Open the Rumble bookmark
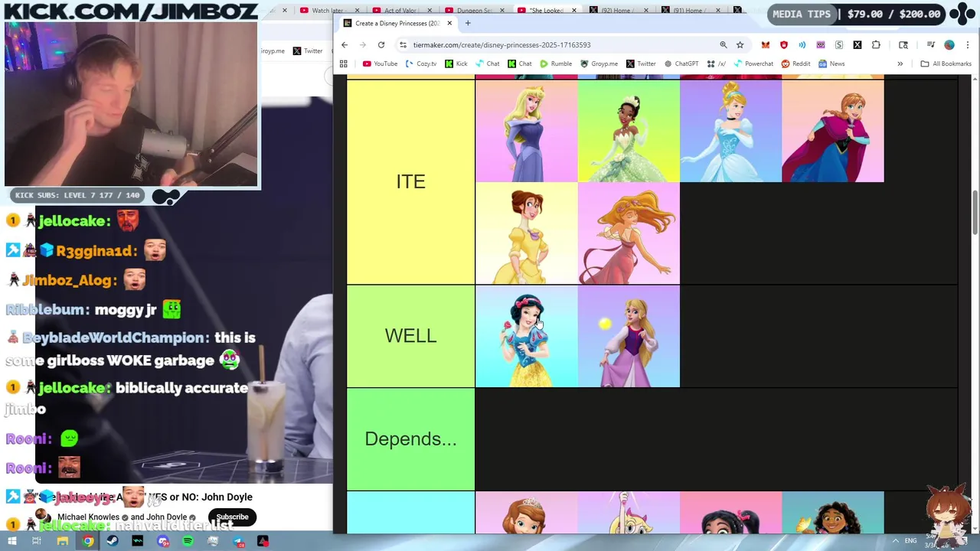The width and height of the screenshot is (980, 551). tap(555, 64)
